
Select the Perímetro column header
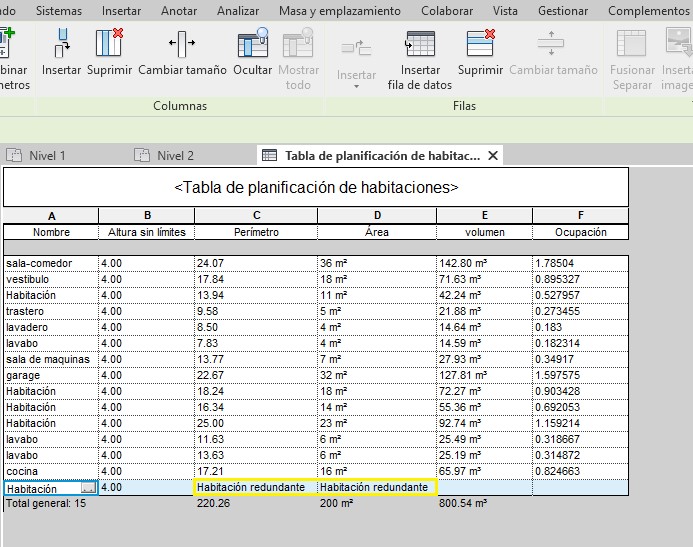coord(256,232)
